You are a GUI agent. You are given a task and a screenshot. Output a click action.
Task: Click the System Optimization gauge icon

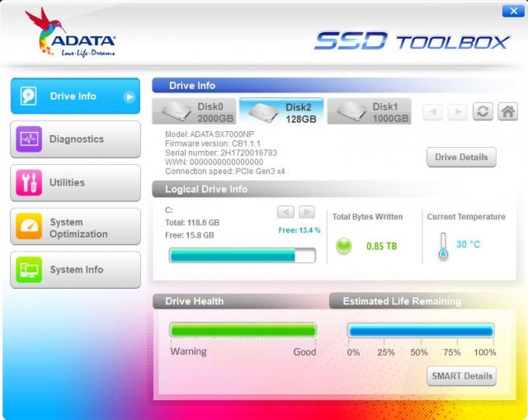coord(29,227)
